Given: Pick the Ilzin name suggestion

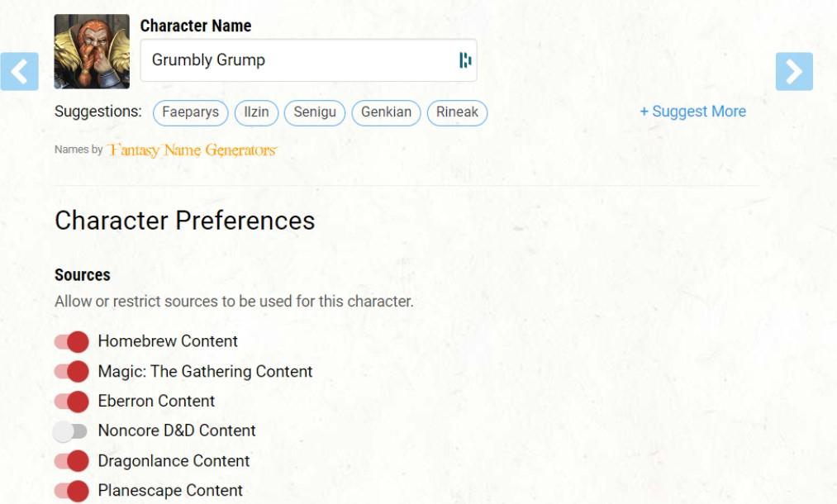Looking at the screenshot, I should 256,112.
